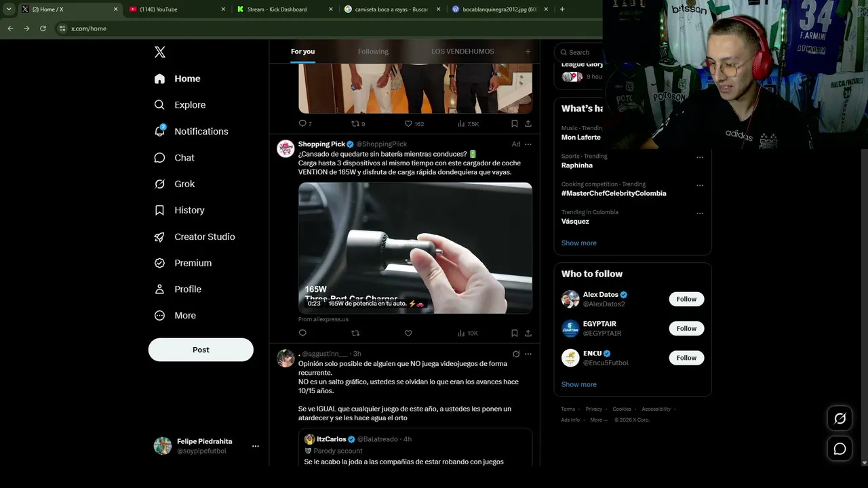Click the X search field

click(578, 52)
